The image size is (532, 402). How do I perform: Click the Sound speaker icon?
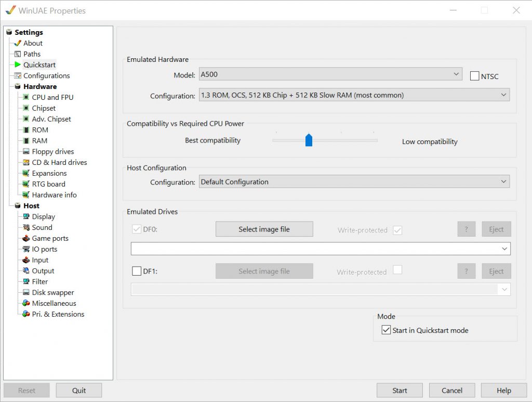(x=26, y=227)
